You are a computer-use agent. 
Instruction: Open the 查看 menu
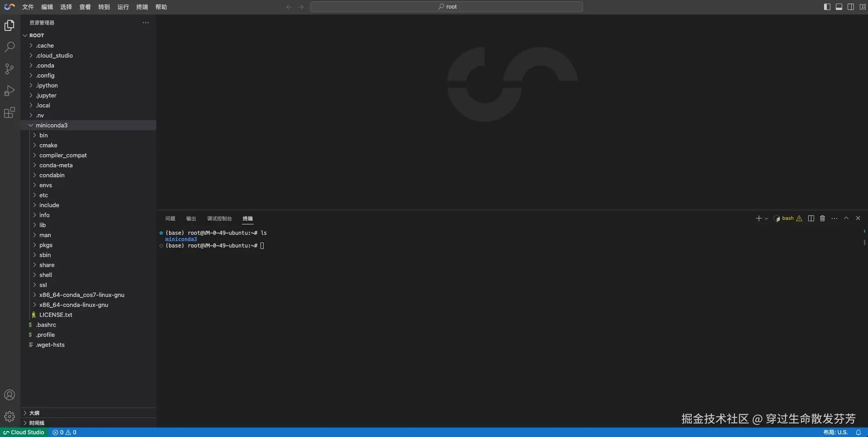coord(85,7)
